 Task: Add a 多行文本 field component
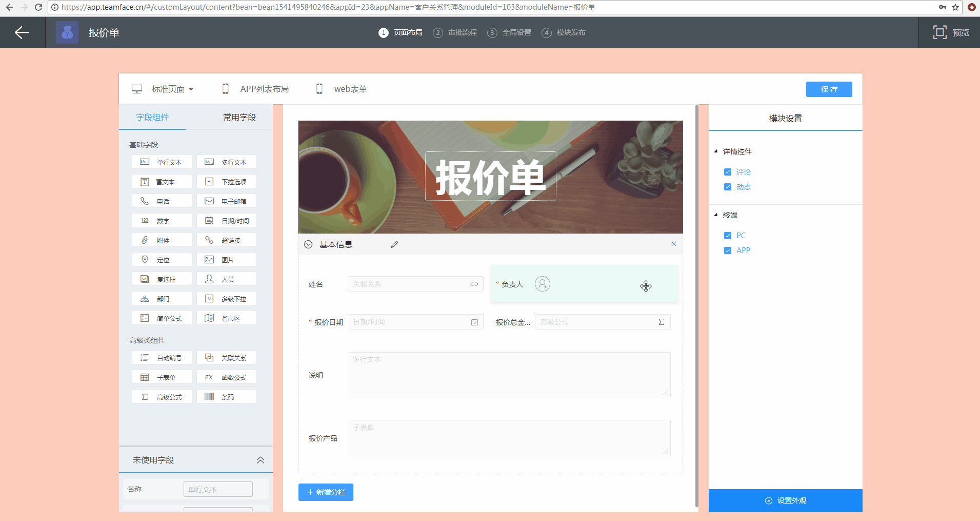pyautogui.click(x=227, y=162)
